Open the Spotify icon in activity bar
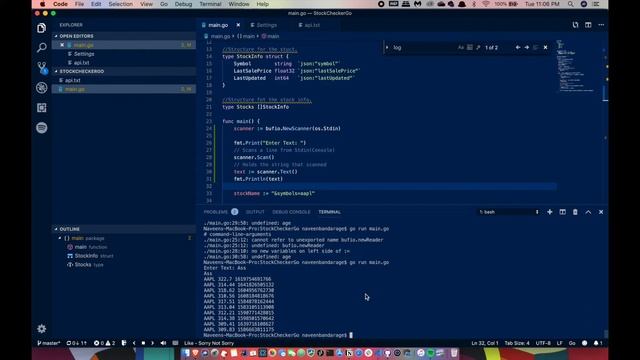The width and height of the screenshot is (640, 360). (41, 127)
